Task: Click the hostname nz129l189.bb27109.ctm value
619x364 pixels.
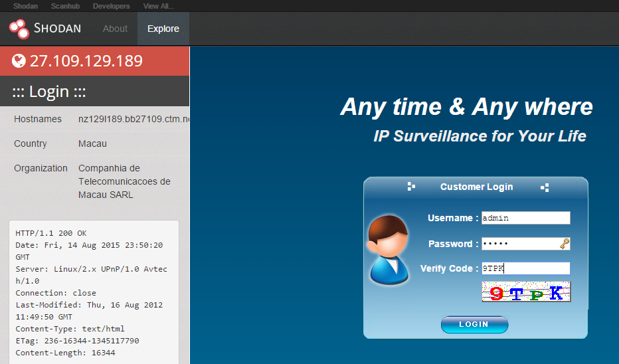Action: click(x=133, y=119)
